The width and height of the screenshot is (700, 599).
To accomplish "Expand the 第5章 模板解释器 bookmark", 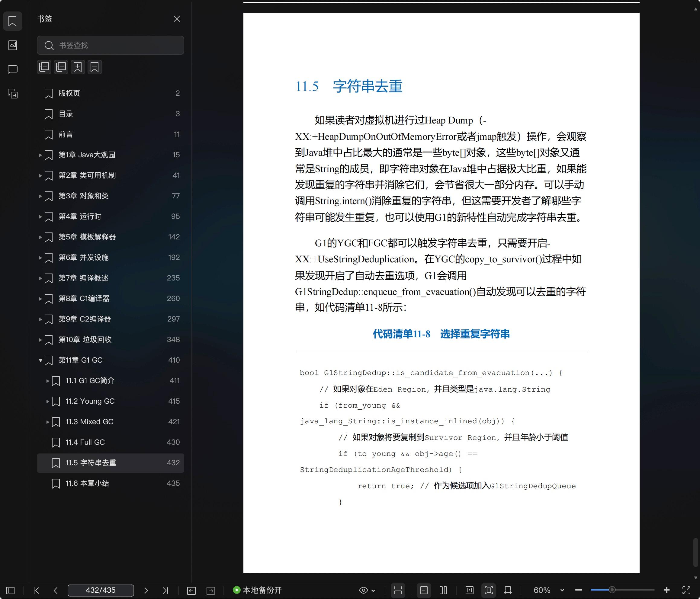I will 40,237.
